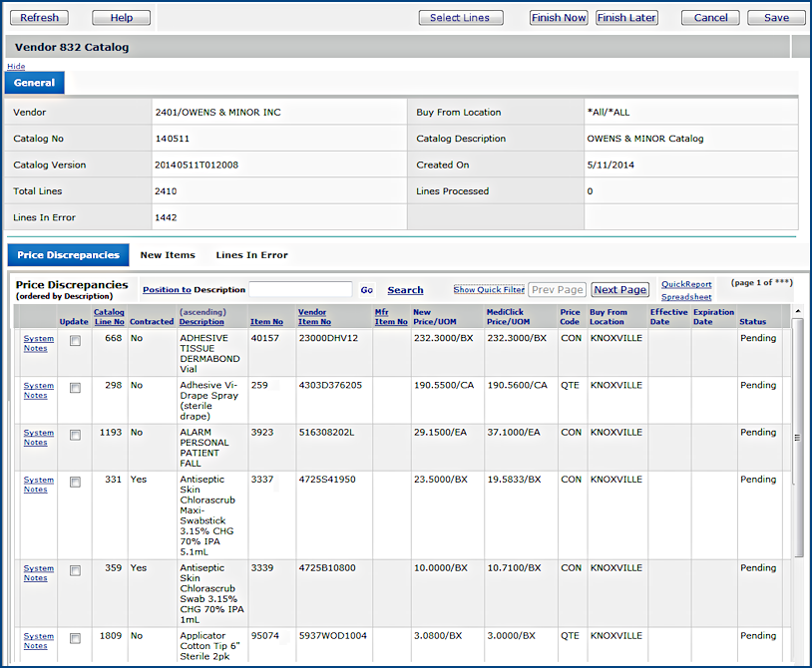Click the table's vertical scrollbar down arrow
The width and height of the screenshot is (812, 668).
coord(797,660)
